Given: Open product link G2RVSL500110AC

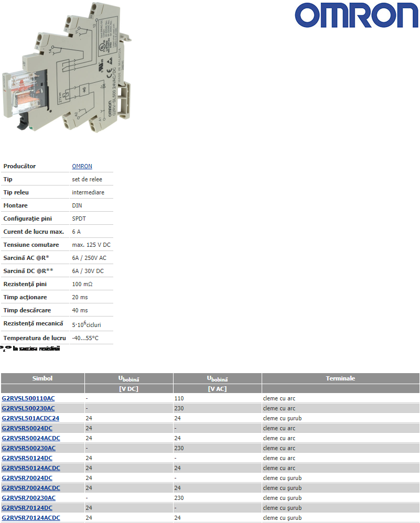Looking at the screenshot, I should (28, 398).
